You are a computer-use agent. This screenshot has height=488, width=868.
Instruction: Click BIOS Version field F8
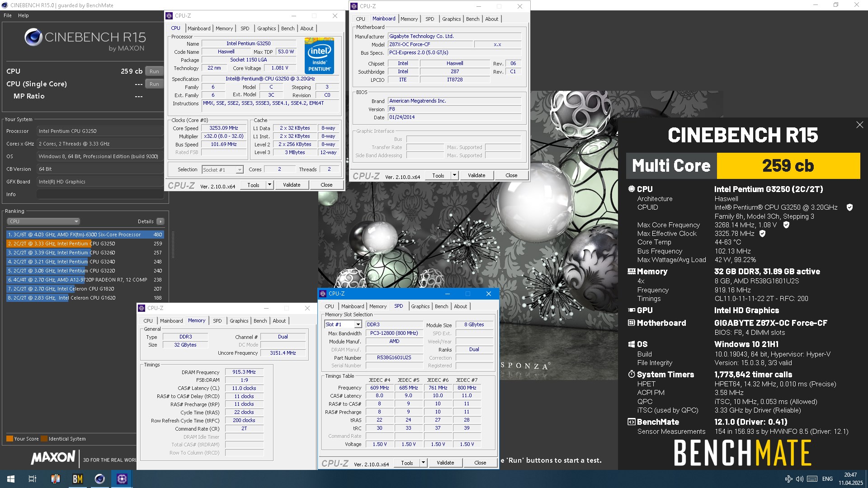coord(455,109)
